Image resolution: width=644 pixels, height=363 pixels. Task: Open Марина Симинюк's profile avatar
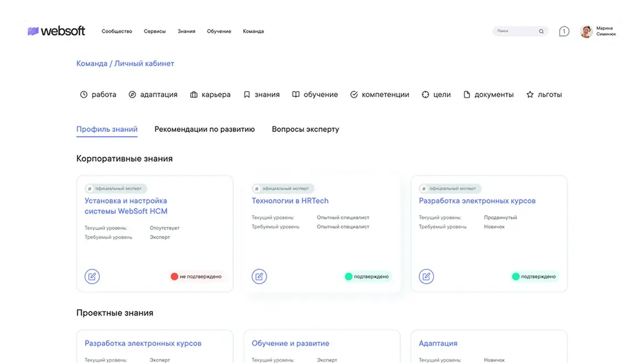tap(586, 31)
